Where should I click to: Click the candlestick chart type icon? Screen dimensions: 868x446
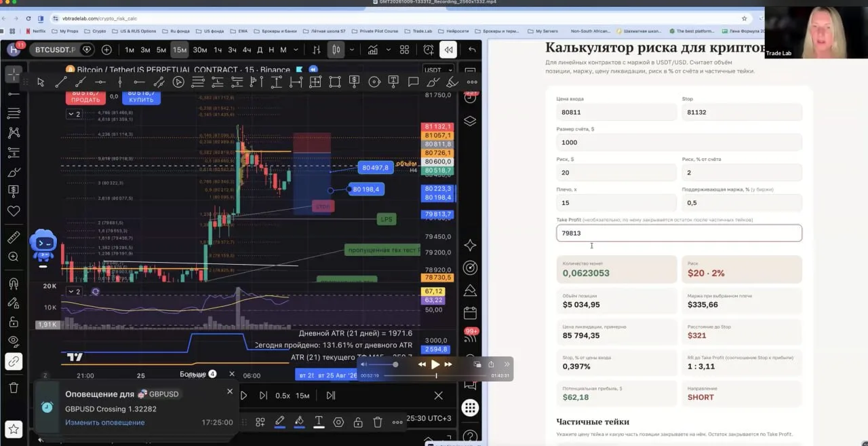pyautogui.click(x=336, y=50)
